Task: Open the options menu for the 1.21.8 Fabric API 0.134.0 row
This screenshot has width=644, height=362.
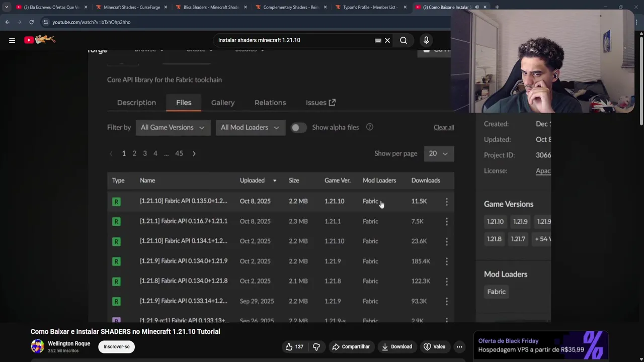Action: [x=446, y=281]
